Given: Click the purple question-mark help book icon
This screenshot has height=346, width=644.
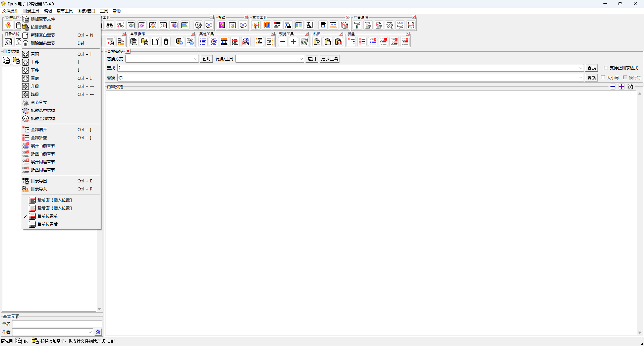Looking at the screenshot, I should (222, 25).
